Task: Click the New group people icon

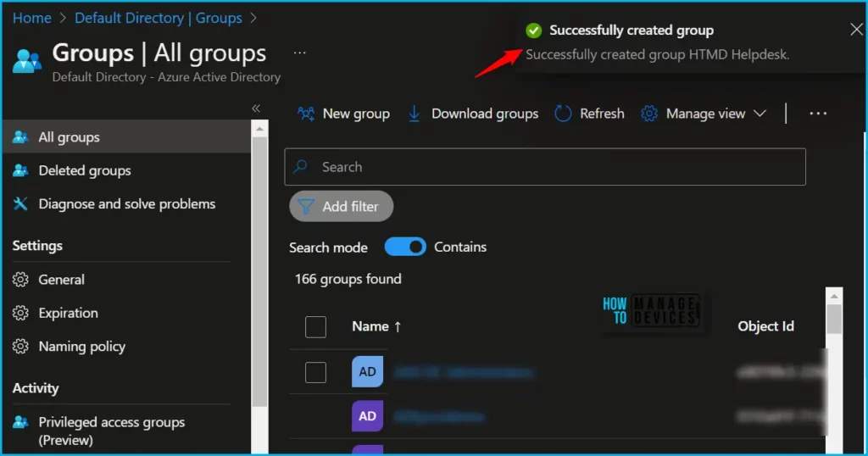Action: 305,114
